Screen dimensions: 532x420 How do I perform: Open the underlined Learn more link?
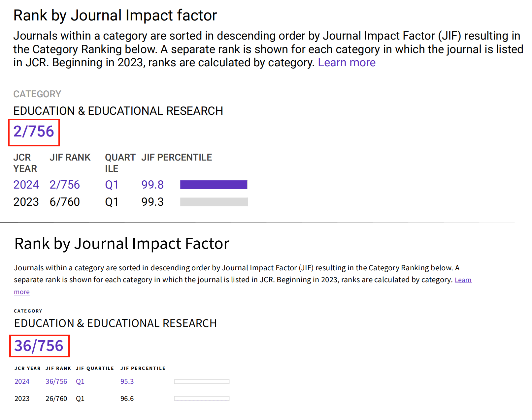463,280
